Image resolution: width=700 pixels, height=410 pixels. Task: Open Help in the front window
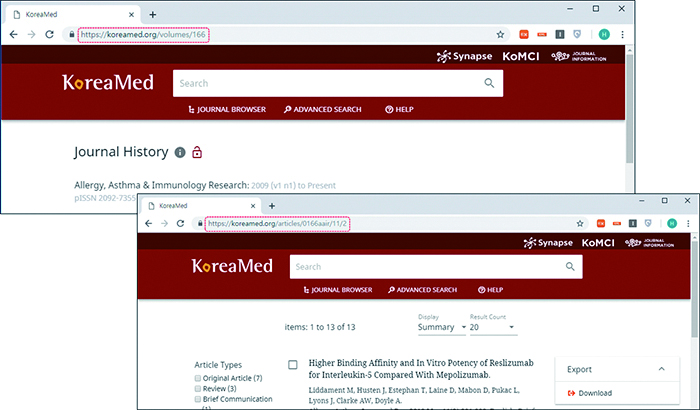pyautogui.click(x=490, y=290)
